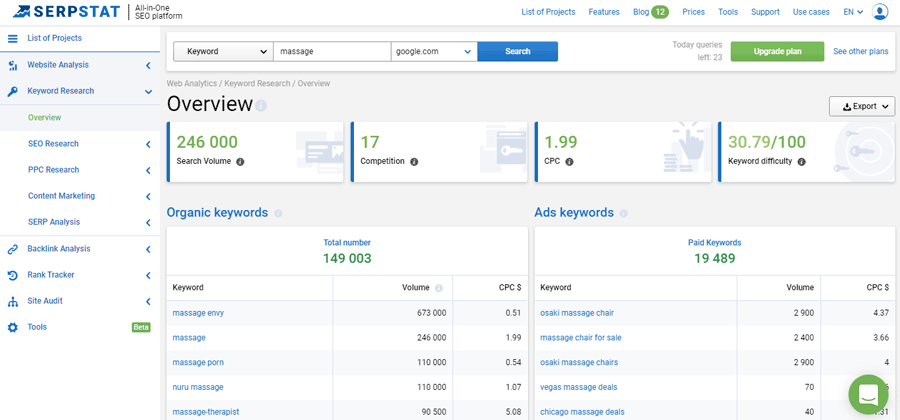Open the Export dropdown button
Screen dimensions: 900x420
point(862,106)
